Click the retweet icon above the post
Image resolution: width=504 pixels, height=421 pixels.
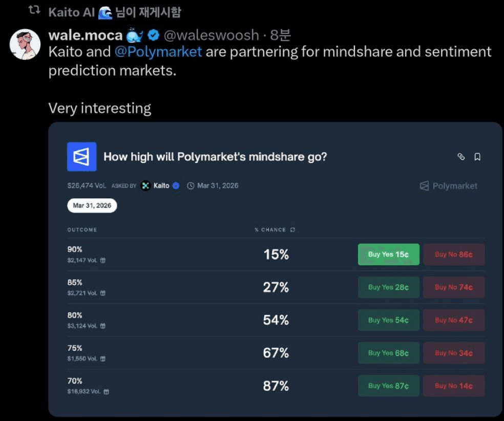[x=34, y=11]
